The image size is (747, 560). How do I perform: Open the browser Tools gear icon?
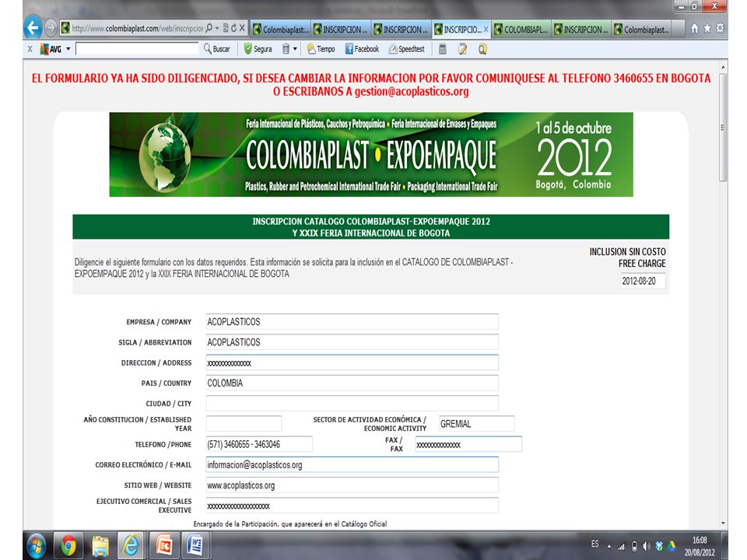[720, 29]
